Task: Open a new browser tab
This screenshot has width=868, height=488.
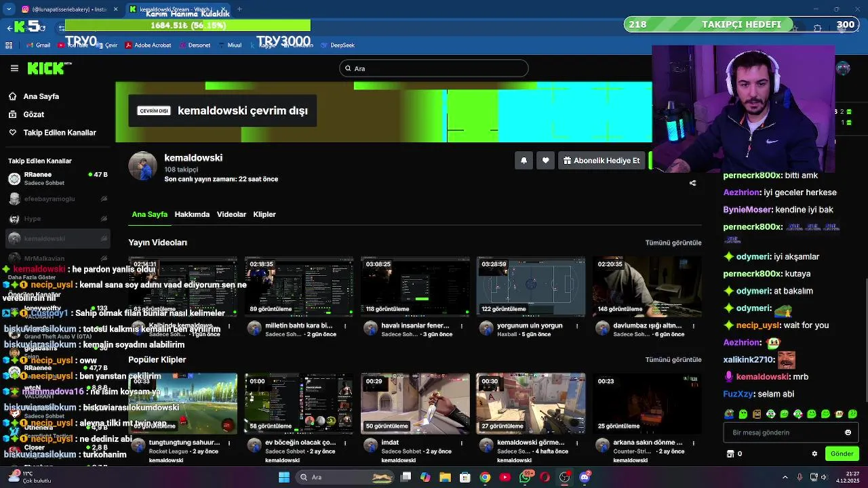Action: coord(239,9)
